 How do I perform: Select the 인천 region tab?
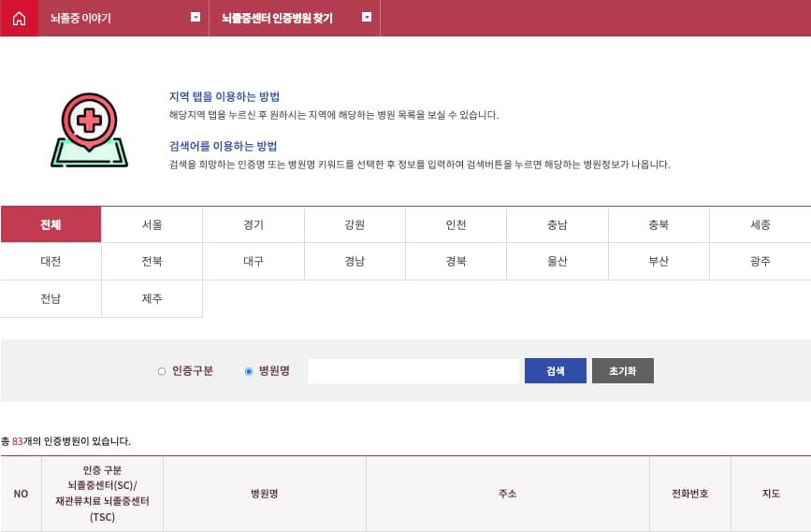[x=456, y=224]
